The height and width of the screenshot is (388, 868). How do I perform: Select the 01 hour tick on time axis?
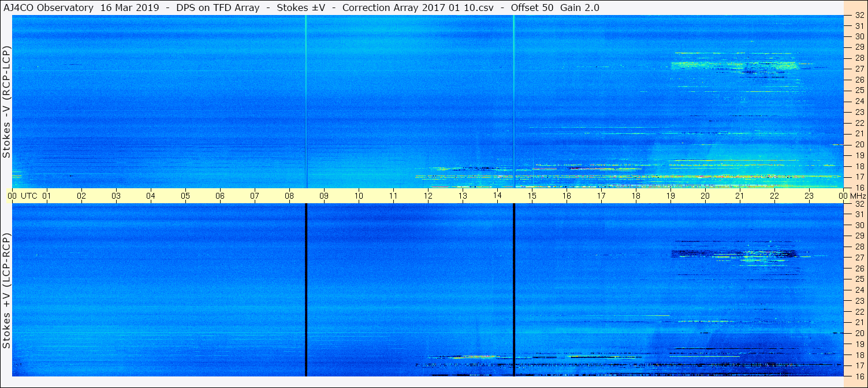coord(47,196)
